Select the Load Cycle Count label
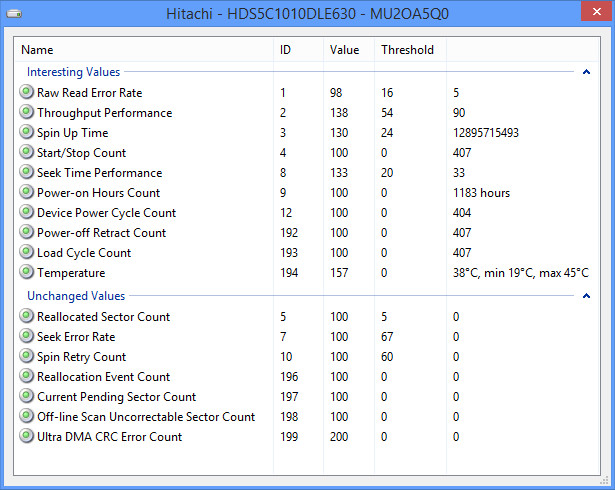Screen dimensions: 615x490 click(84, 253)
